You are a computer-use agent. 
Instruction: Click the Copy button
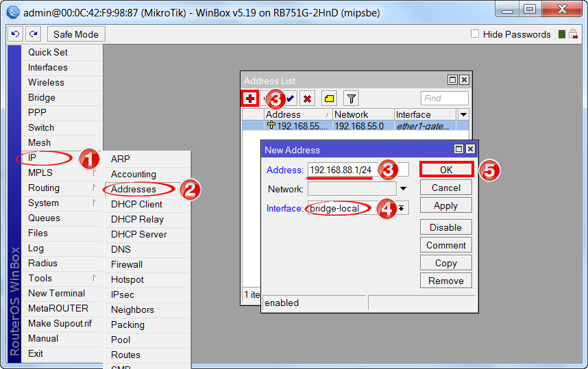click(x=446, y=263)
